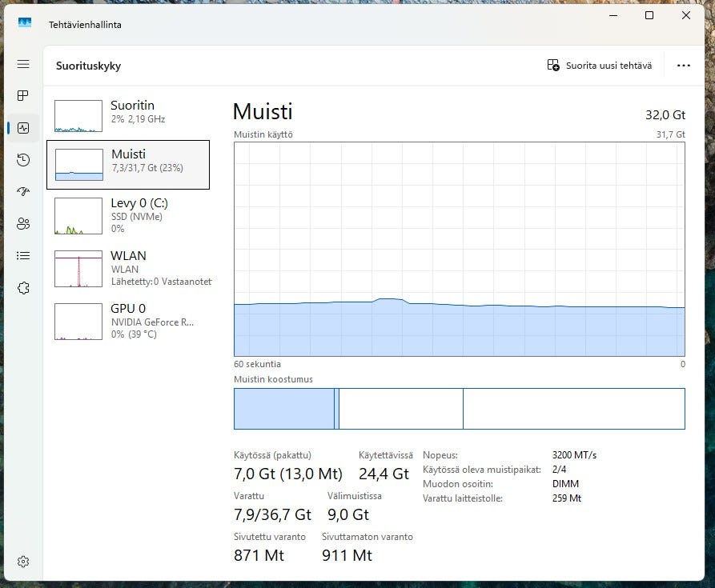Screen dimensions: 715x588
Task: Click the in-use segment of memory composition bar
Action: coord(284,409)
